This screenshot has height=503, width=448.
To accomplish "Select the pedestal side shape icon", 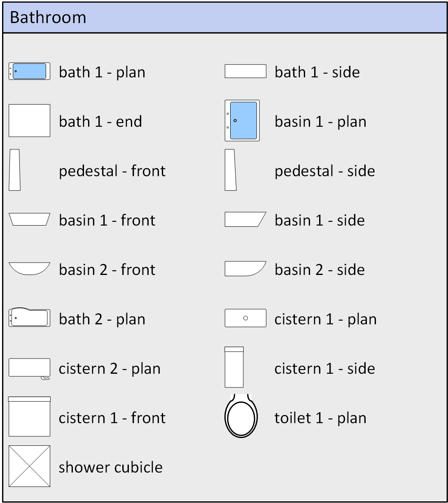I will [x=231, y=170].
